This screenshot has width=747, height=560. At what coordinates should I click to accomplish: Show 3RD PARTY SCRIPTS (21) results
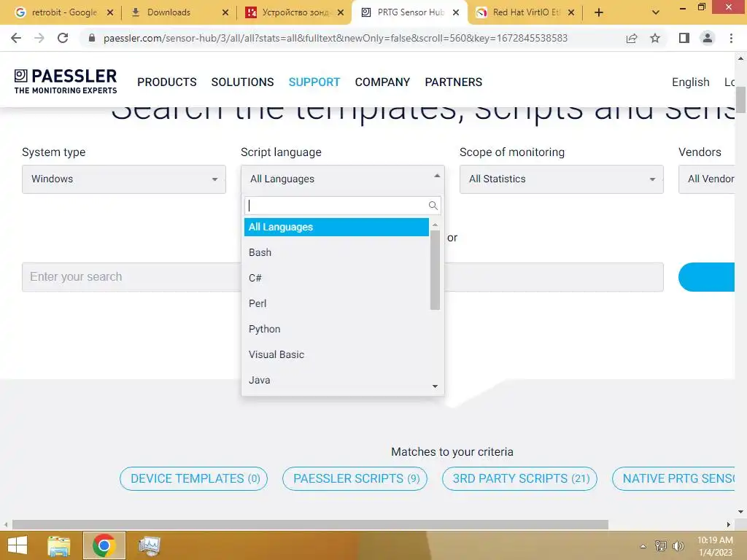[519, 478]
